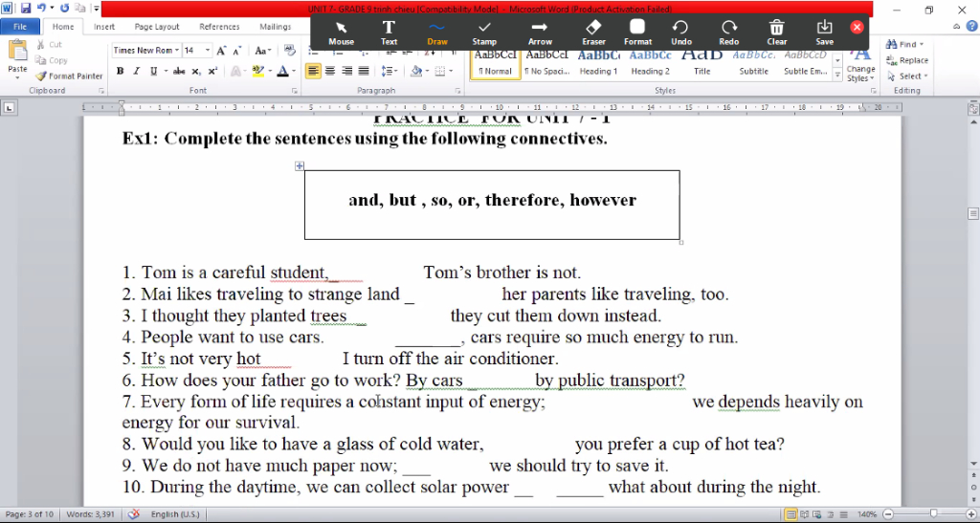Apply the No Spacing style
This screenshot has height=523, width=980.
[546, 64]
